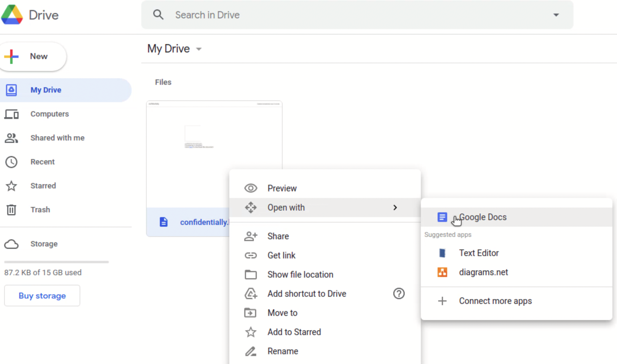Choose Get link menu entry
Screen dimensions: 617x364
[325, 255]
